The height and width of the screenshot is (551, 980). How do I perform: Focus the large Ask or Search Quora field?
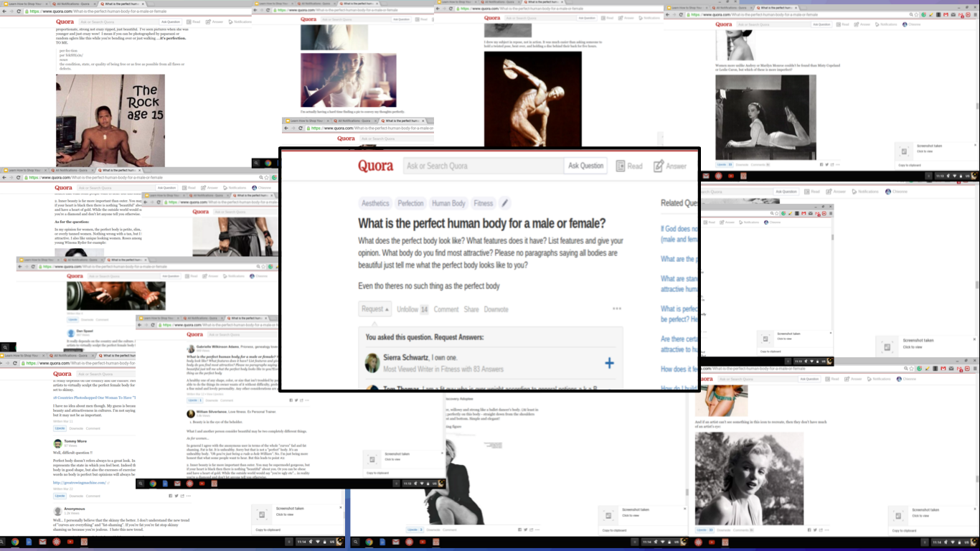click(483, 166)
